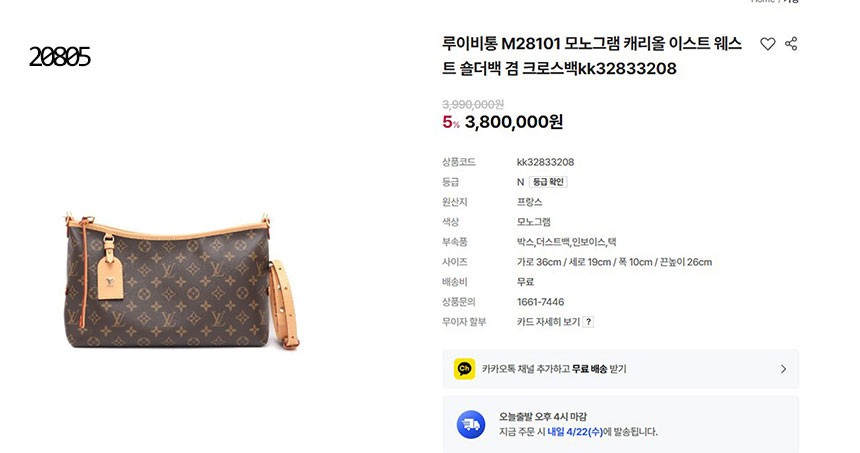Click the blue delivery truck icon

[x=471, y=424]
